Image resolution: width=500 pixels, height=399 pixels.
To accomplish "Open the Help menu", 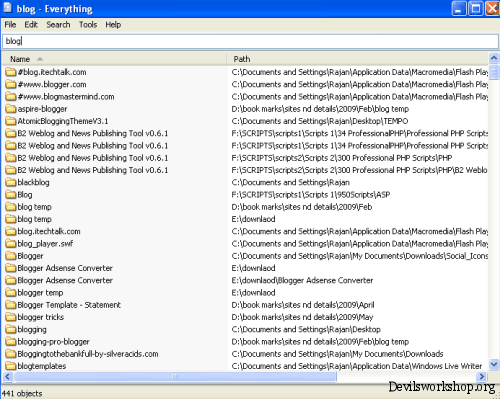I will click(113, 25).
